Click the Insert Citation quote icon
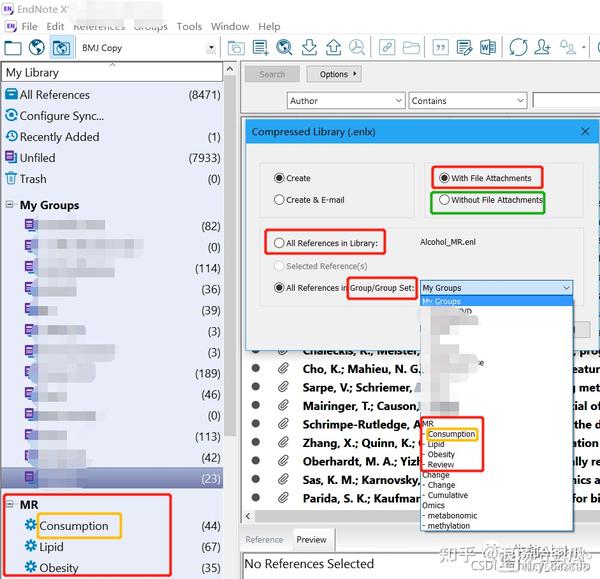 coord(440,48)
